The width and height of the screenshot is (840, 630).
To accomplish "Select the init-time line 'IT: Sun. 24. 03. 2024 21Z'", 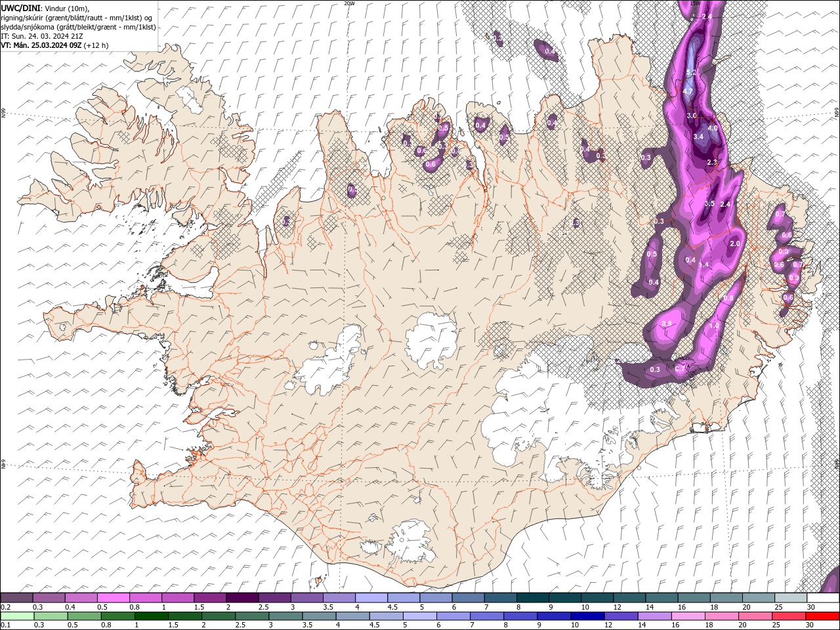I will click(42, 36).
